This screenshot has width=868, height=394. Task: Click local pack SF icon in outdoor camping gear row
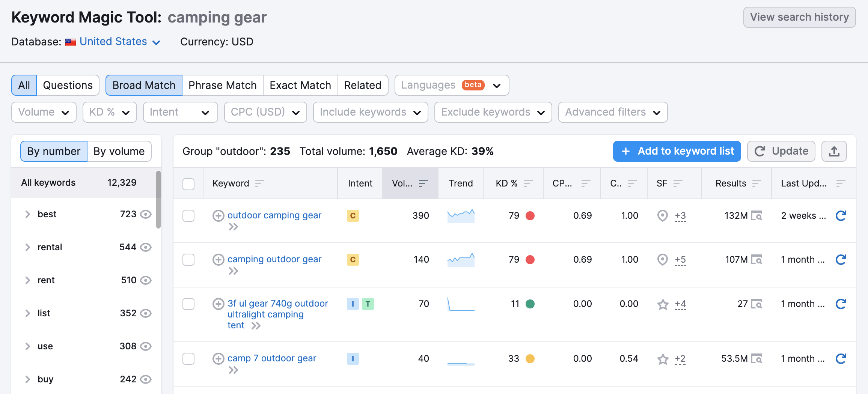coord(663,216)
